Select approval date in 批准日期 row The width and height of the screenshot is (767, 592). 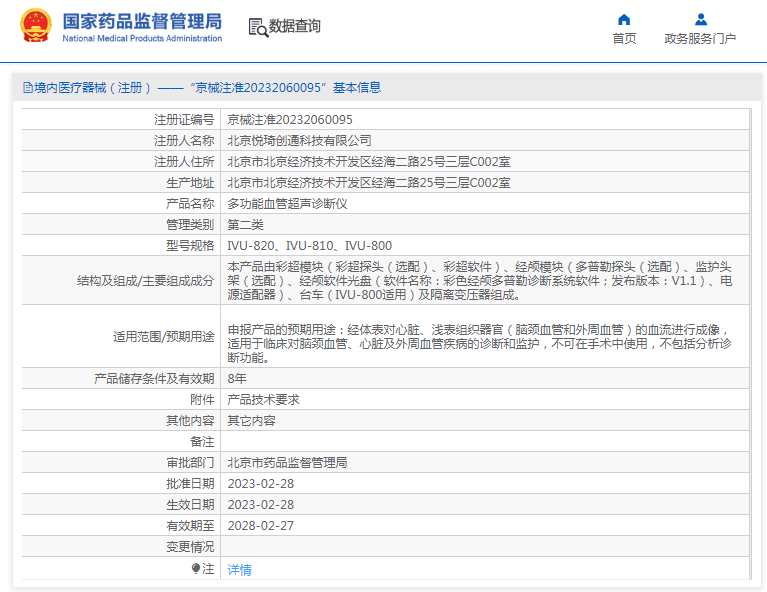pyautogui.click(x=261, y=484)
